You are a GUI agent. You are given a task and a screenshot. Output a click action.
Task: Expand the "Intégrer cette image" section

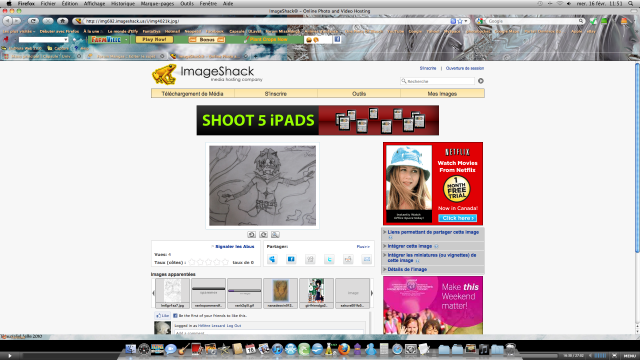pyautogui.click(x=410, y=246)
